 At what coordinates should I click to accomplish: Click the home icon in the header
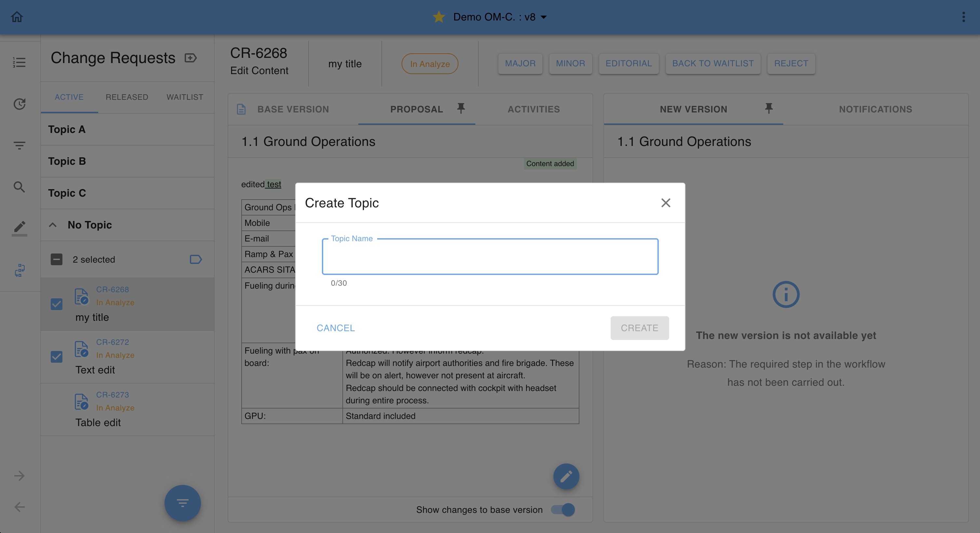click(17, 17)
